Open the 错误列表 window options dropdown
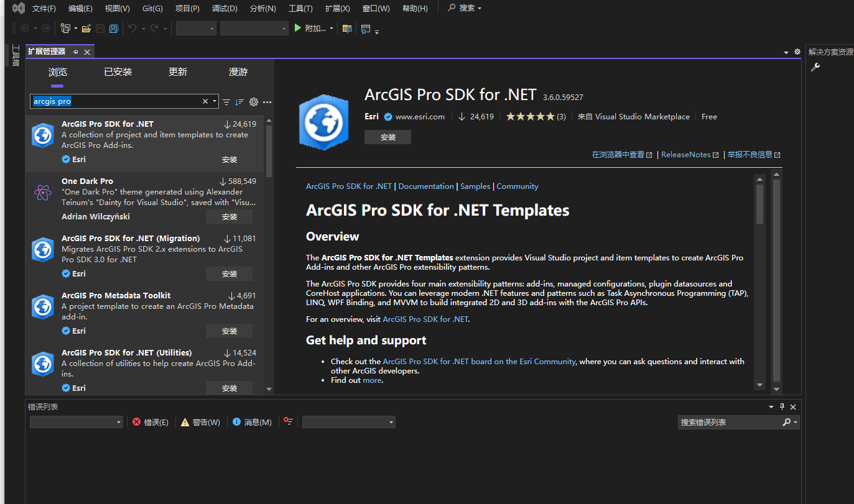This screenshot has width=854, height=504. click(772, 407)
